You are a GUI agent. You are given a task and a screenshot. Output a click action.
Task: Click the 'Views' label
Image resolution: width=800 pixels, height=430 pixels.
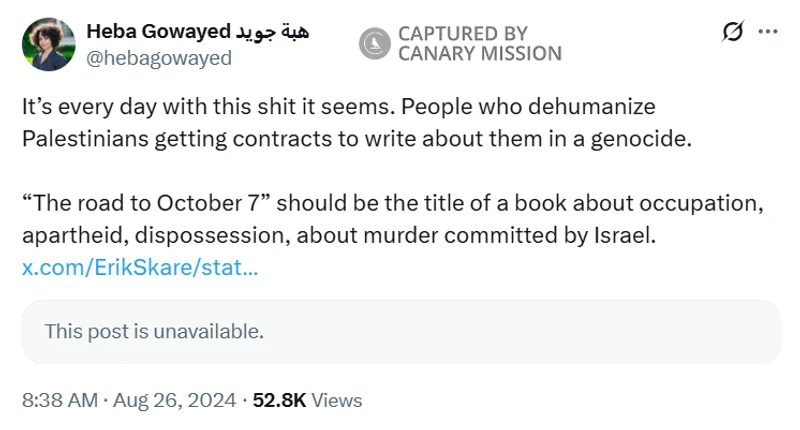[x=337, y=400]
